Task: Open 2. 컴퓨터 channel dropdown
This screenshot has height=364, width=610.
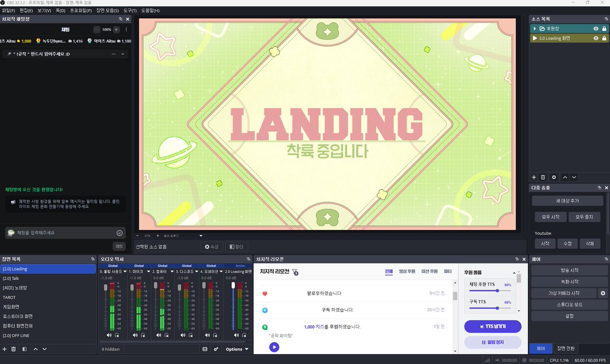Action: coord(173,272)
